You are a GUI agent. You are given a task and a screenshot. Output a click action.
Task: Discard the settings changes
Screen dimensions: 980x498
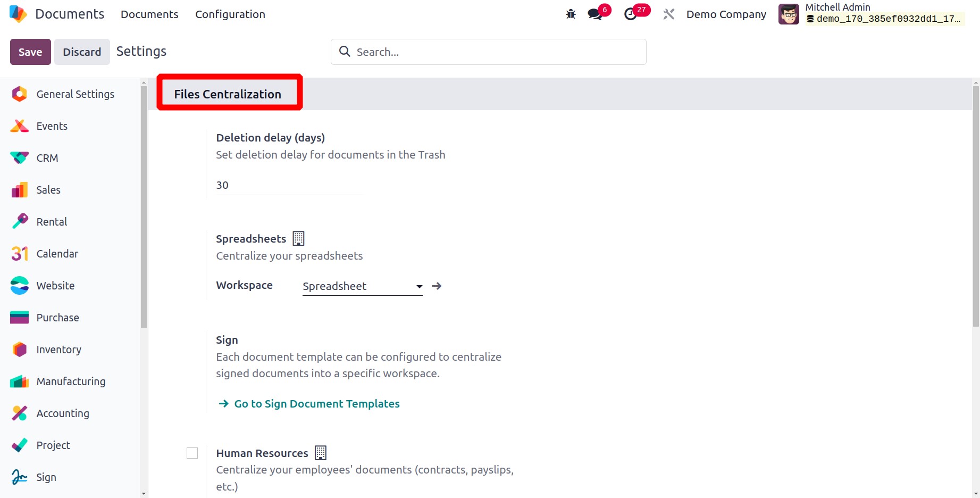click(82, 52)
